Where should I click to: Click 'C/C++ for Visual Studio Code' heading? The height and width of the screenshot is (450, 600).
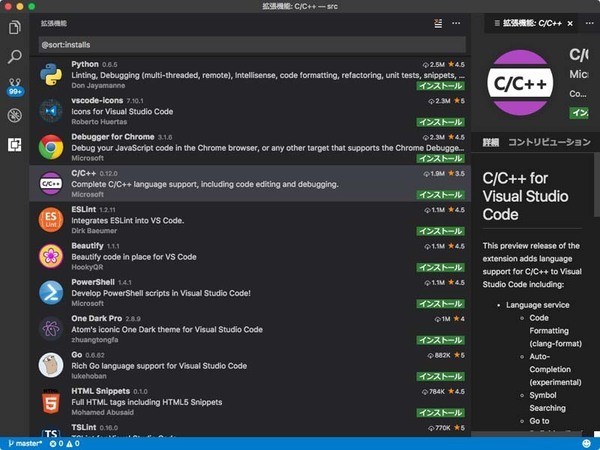[x=525, y=196]
